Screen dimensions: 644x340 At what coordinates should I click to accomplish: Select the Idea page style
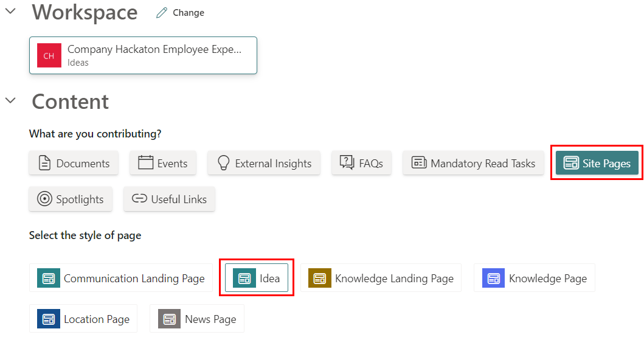[257, 278]
